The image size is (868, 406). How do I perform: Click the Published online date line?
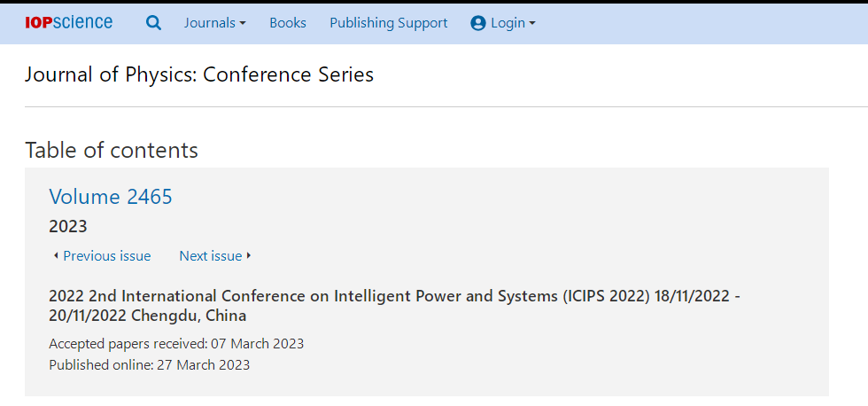(150, 365)
